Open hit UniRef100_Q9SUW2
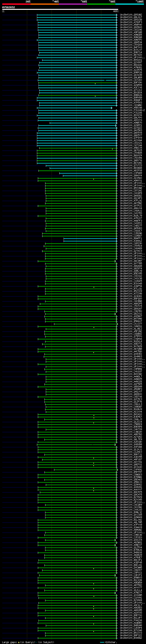This screenshot has width=146, height=644. point(131,15)
